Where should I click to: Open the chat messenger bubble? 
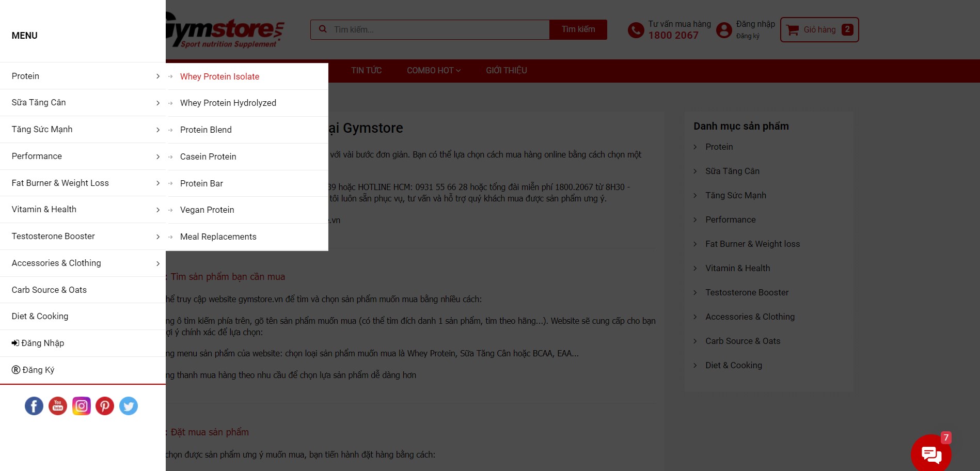(x=931, y=453)
